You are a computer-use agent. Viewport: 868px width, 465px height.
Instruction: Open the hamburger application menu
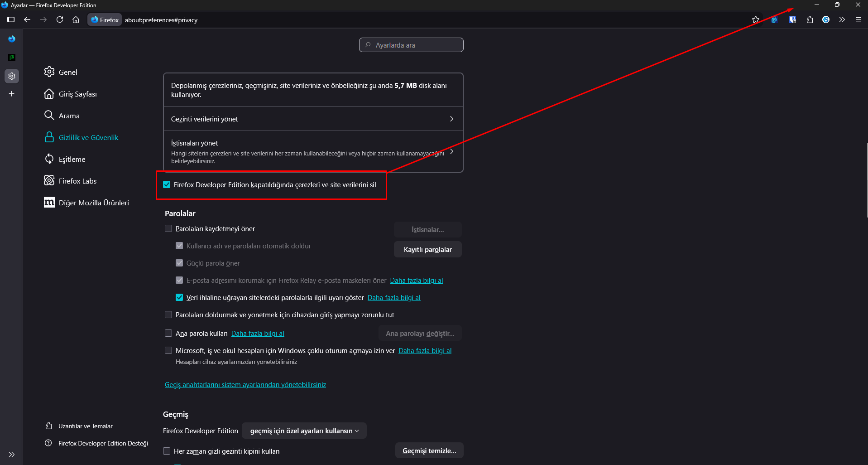(858, 19)
